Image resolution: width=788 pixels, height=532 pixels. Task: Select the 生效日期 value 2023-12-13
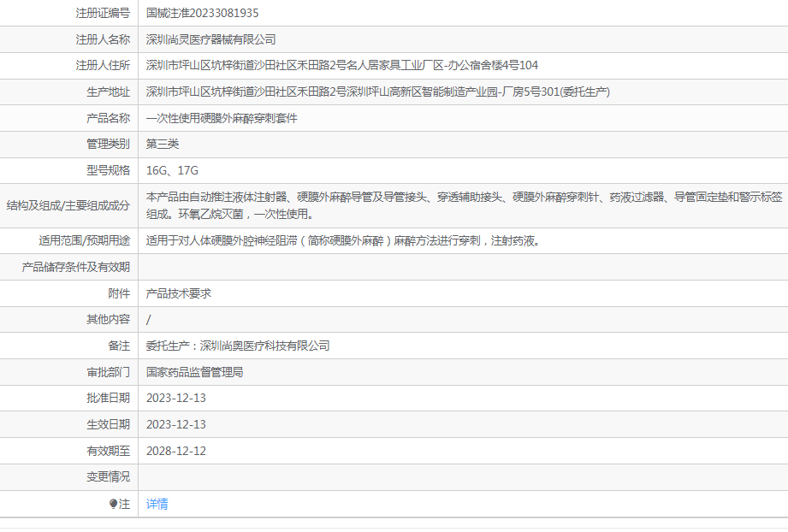(x=176, y=424)
